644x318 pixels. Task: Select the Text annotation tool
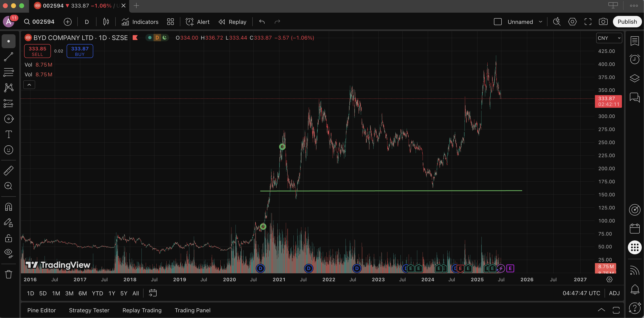point(9,134)
